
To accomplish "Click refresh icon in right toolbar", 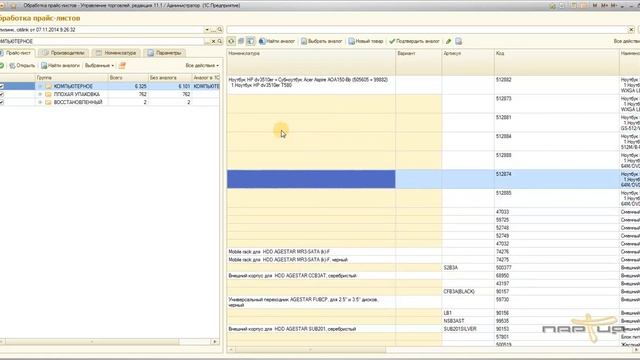I will point(231,41).
